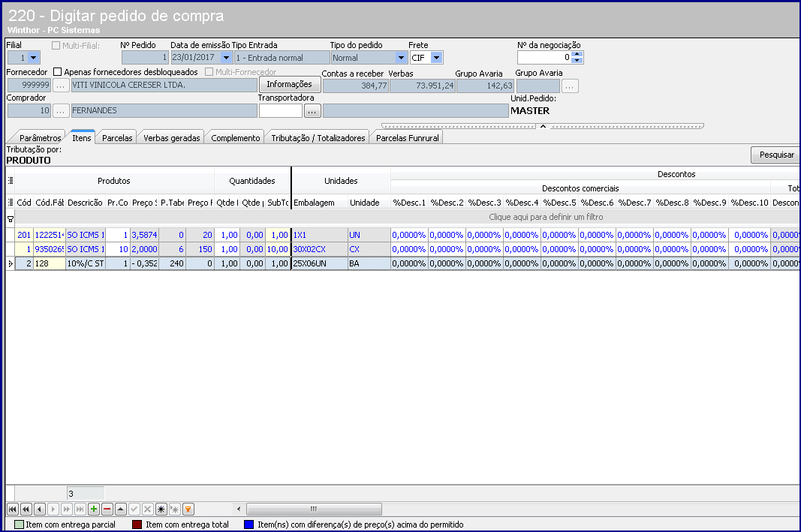Go to next record arrow
The height and width of the screenshot is (532, 801).
pyautogui.click(x=53, y=509)
